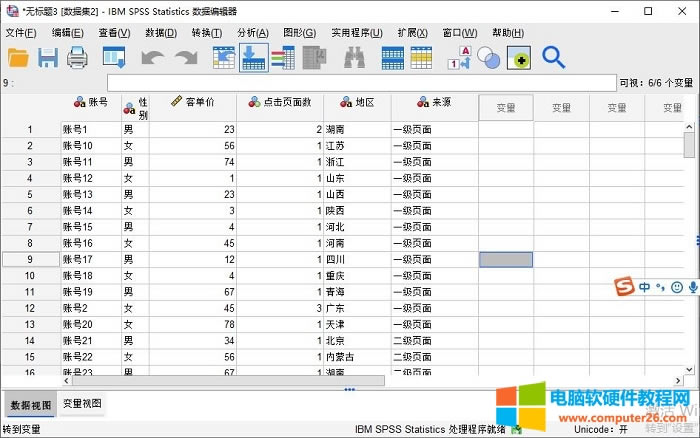This screenshot has height=438, width=700.
Task: Click the Find binoculars icon
Action: click(354, 58)
